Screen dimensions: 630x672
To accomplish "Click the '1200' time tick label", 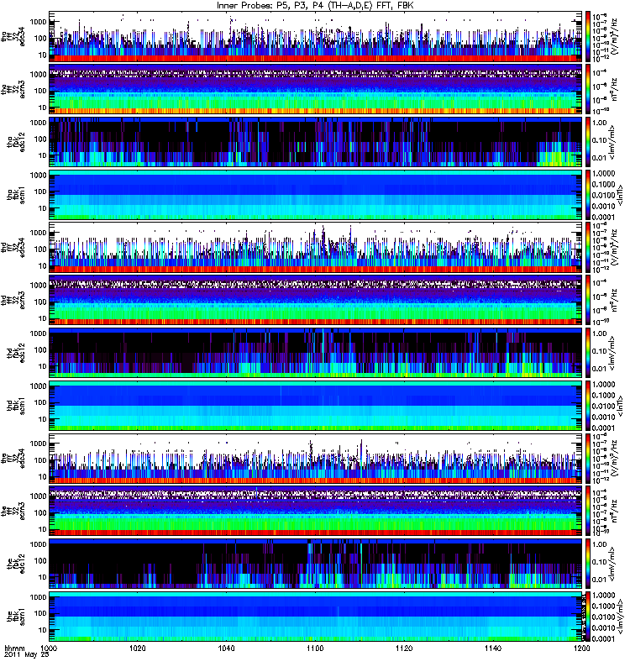I will point(581,648).
